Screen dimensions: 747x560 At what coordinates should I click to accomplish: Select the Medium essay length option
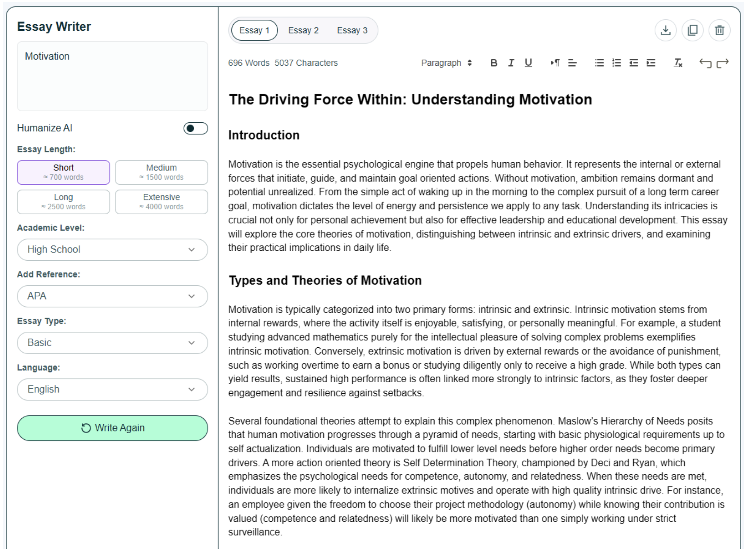point(161,172)
